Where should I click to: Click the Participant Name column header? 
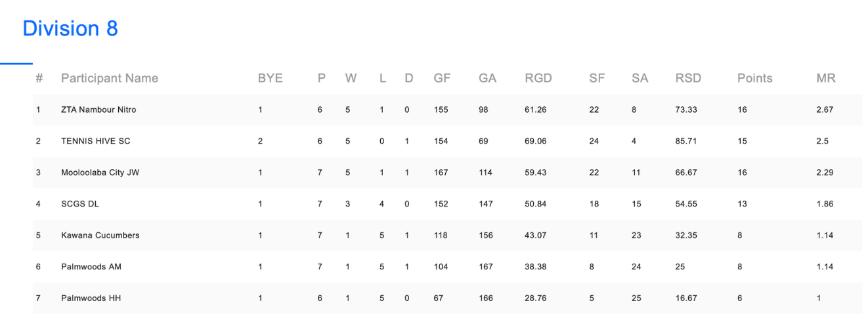click(x=110, y=78)
